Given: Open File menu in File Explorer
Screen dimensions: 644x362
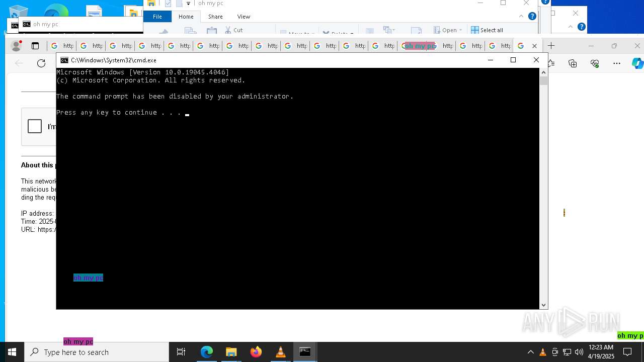Looking at the screenshot, I should [x=157, y=17].
